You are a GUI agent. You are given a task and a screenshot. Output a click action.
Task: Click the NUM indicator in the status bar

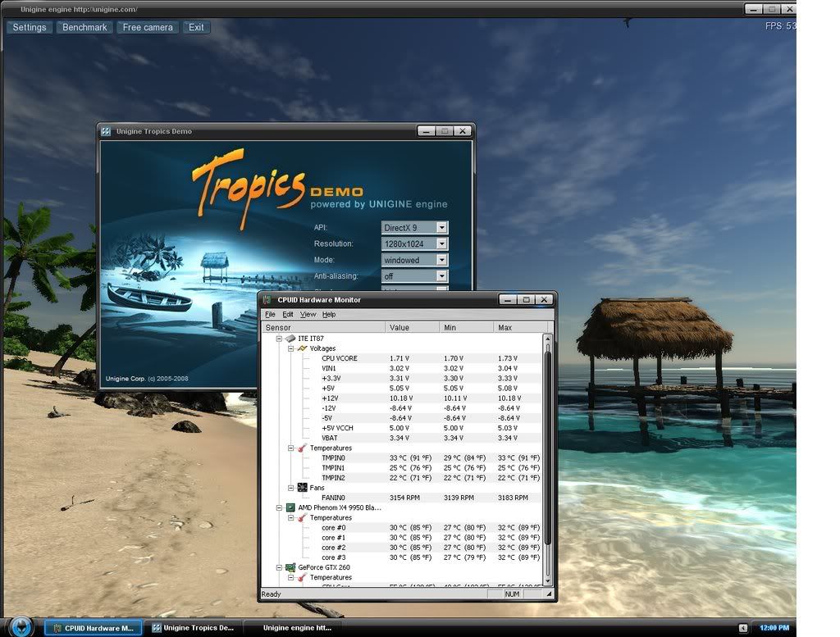[512, 594]
